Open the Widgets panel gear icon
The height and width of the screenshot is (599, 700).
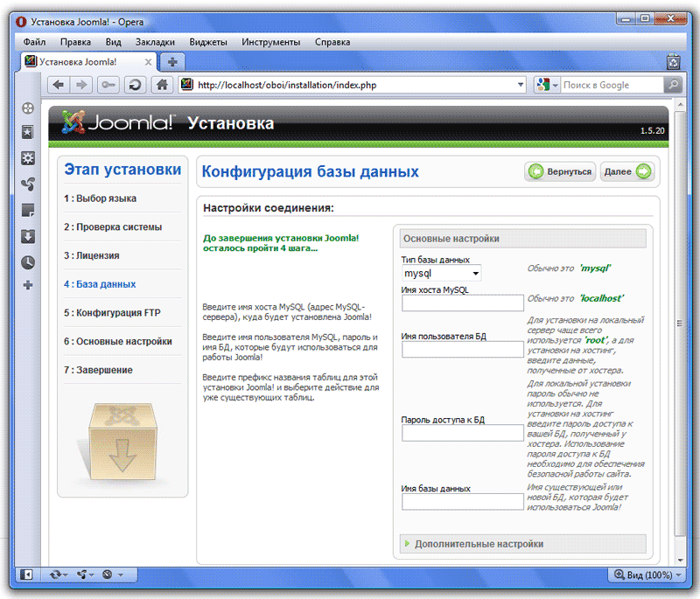[x=28, y=158]
